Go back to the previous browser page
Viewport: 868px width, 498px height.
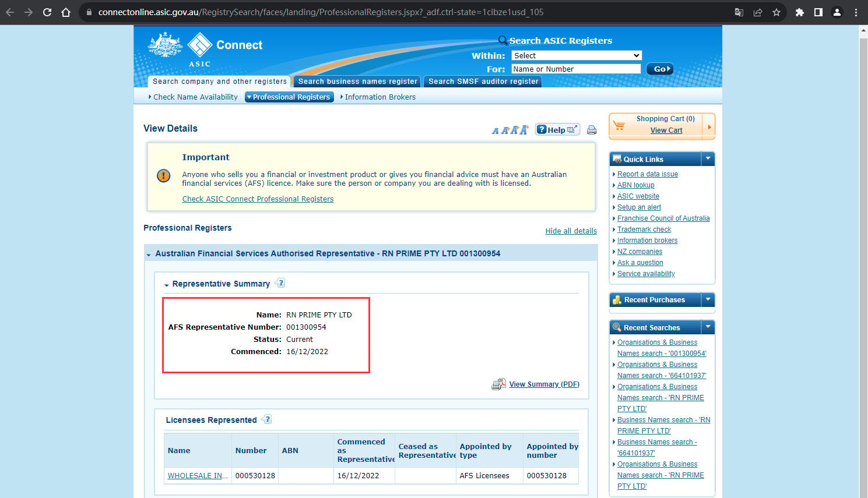[10, 12]
